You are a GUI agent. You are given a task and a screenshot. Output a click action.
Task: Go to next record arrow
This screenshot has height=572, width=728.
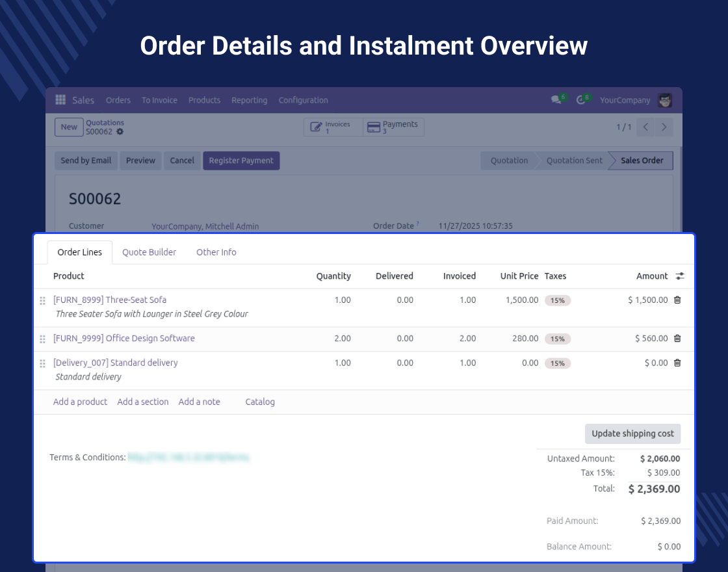664,127
